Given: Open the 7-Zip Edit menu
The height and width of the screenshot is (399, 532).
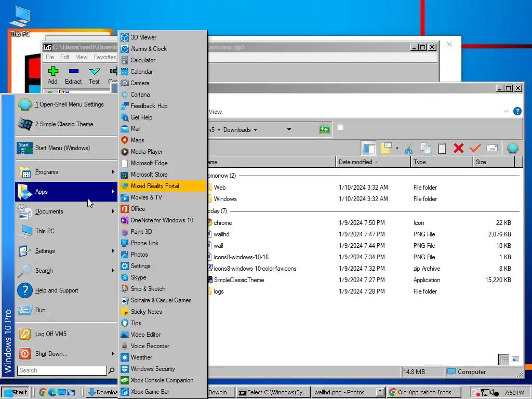Looking at the screenshot, I should click(65, 57).
